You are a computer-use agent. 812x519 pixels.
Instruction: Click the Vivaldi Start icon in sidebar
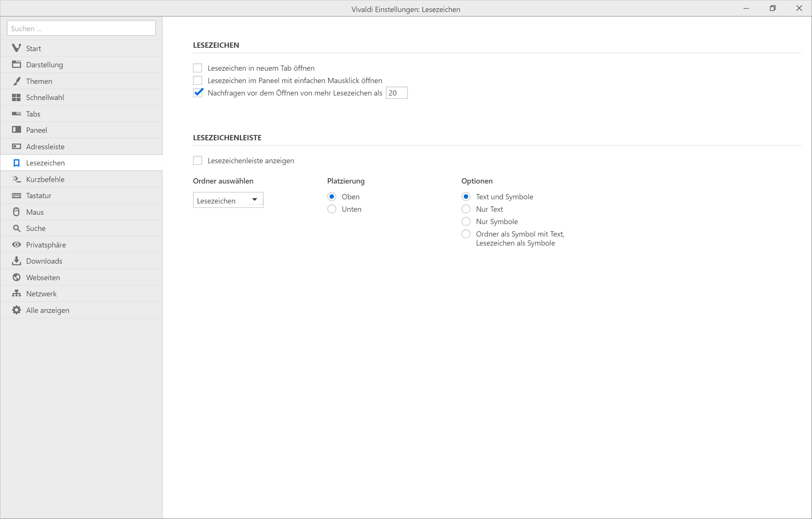(16, 48)
